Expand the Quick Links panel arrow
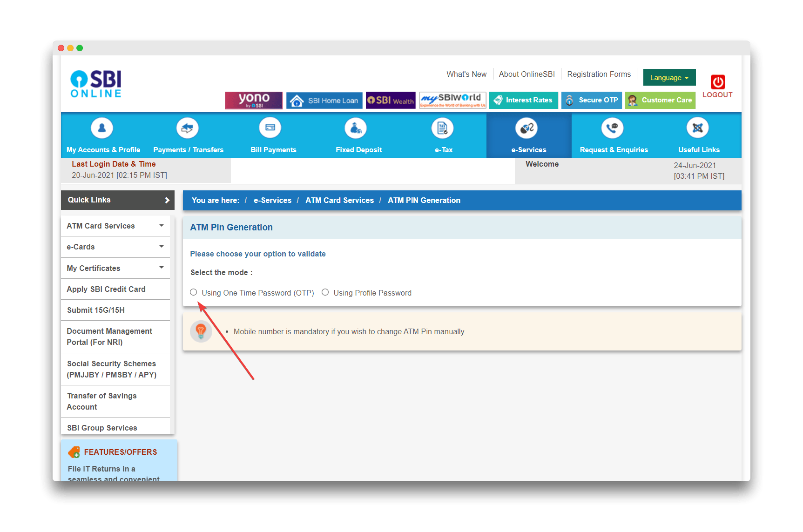Screen dimensions: 803x532 (x=167, y=200)
